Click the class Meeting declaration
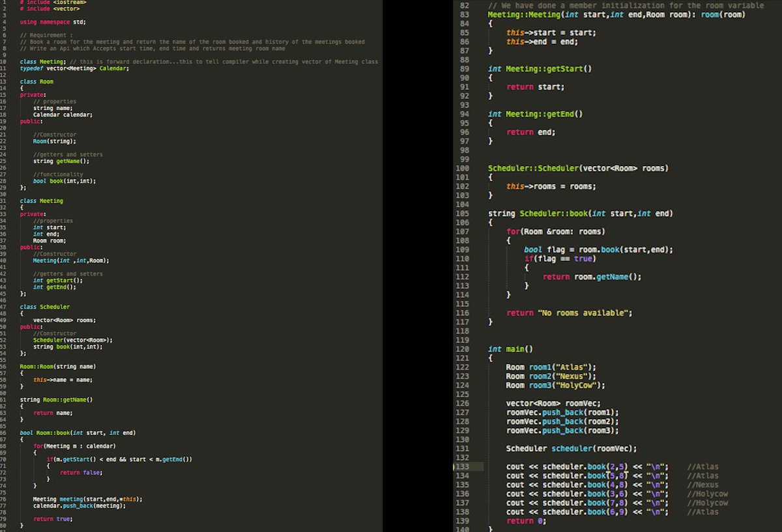This screenshot has height=532, width=782. [40, 201]
